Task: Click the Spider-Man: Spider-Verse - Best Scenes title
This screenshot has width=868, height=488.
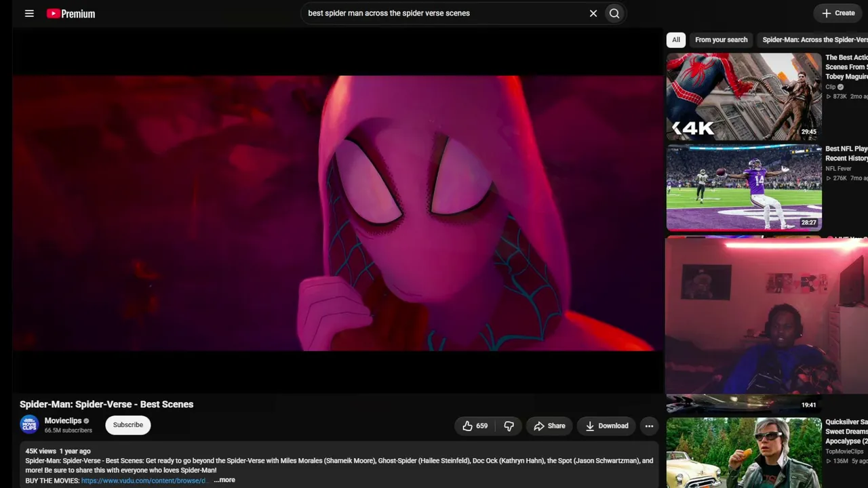Action: pos(106,404)
